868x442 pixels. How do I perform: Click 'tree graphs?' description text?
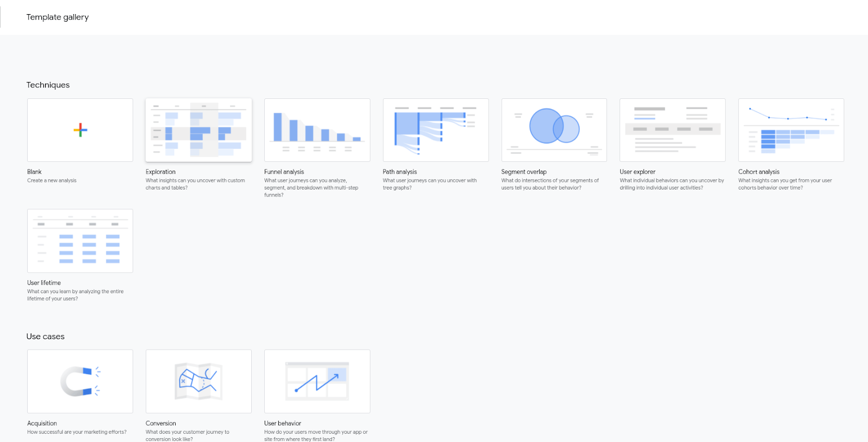(x=397, y=188)
